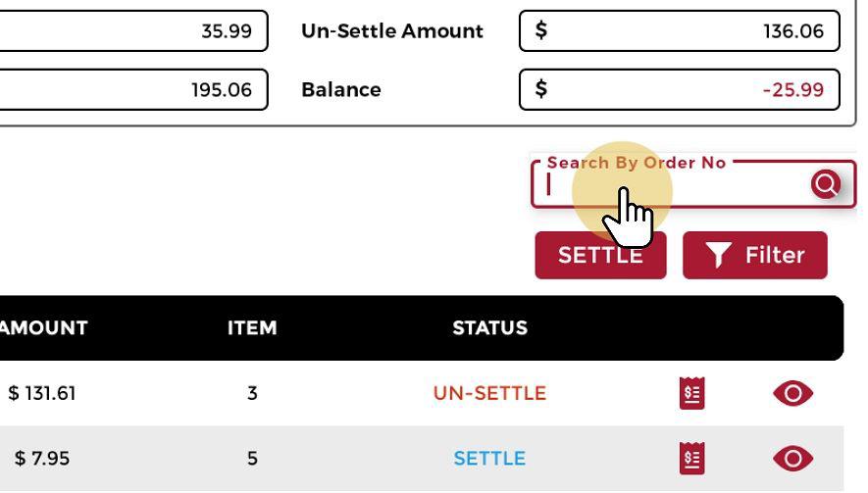Image resolution: width=868 pixels, height=493 pixels.
Task: Select the field containing 195.06
Action: click(x=132, y=90)
